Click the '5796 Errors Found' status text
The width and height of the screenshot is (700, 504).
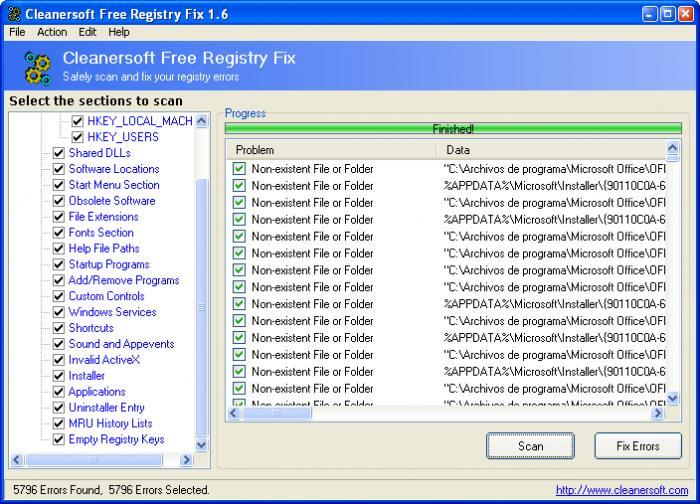click(x=57, y=490)
